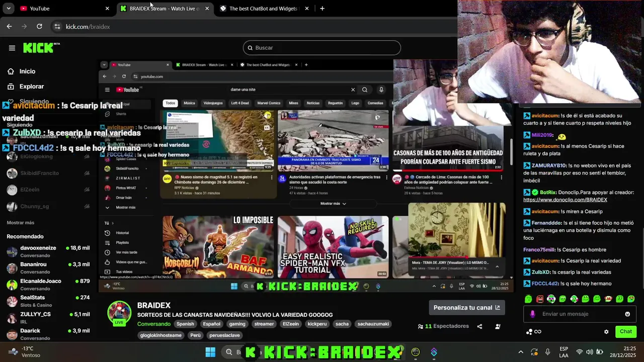
Task: Select the Spanish tag
Action: (x=185, y=324)
